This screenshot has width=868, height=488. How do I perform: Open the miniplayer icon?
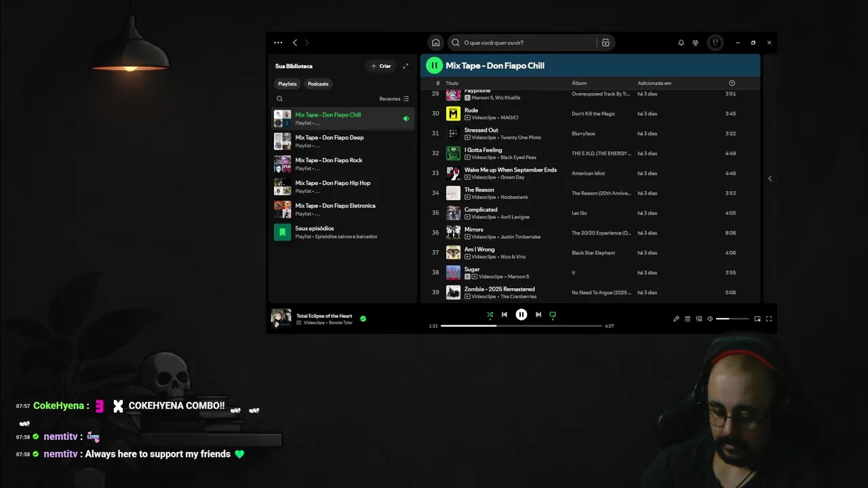757,319
